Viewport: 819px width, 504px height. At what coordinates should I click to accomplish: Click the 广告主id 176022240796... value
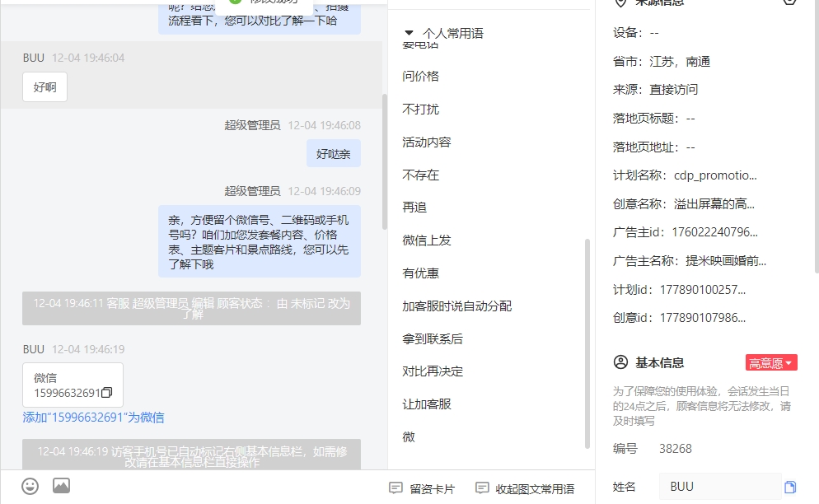click(x=714, y=232)
